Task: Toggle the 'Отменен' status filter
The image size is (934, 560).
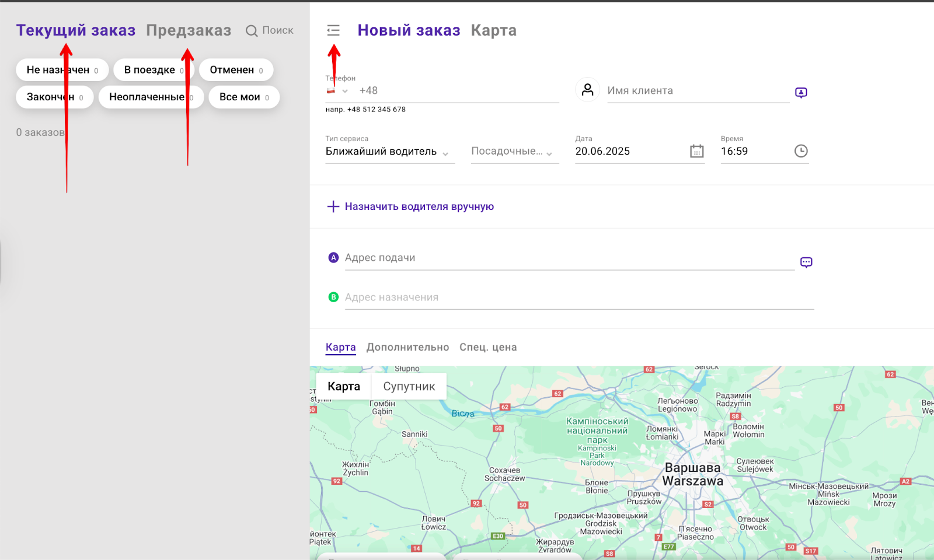Action: (236, 70)
